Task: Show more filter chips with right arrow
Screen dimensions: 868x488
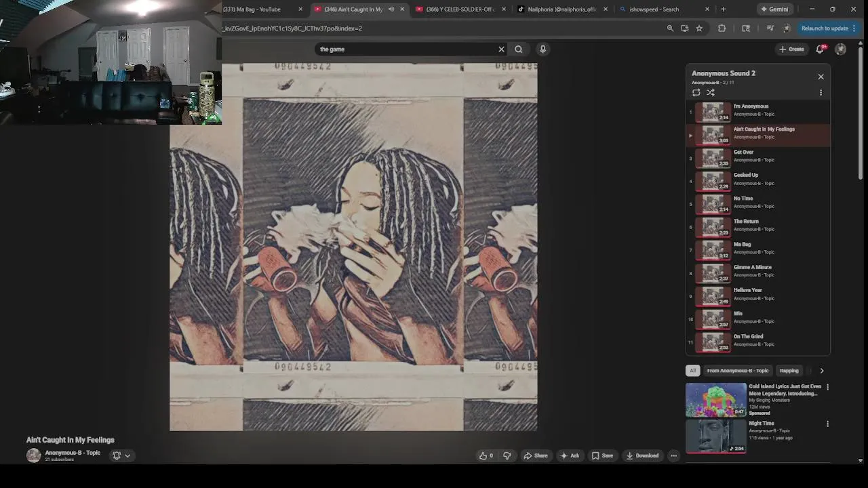Action: point(822,371)
